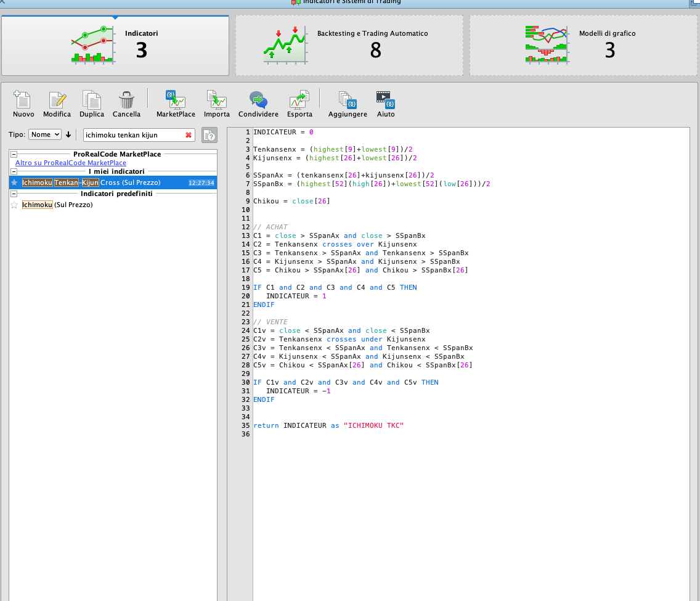Share indicator via Condividere icon
Screen dimensions: 700x601
(258, 100)
